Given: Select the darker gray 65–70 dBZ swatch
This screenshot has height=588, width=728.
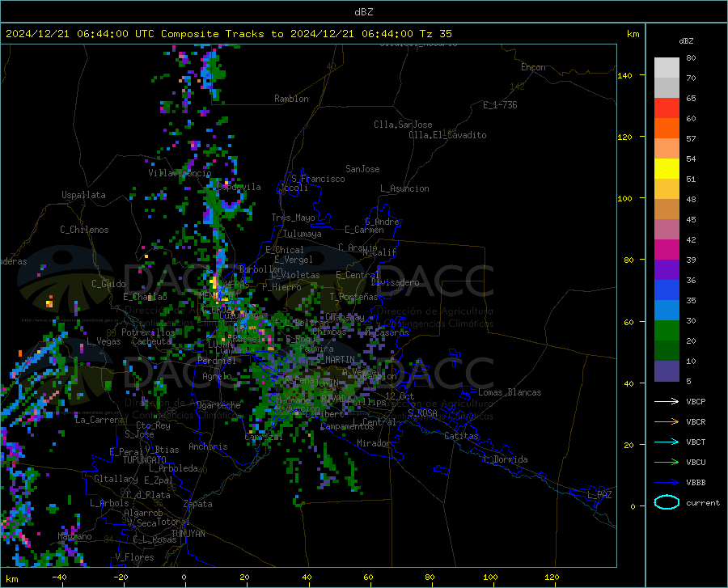Looking at the screenshot, I should click(667, 88).
